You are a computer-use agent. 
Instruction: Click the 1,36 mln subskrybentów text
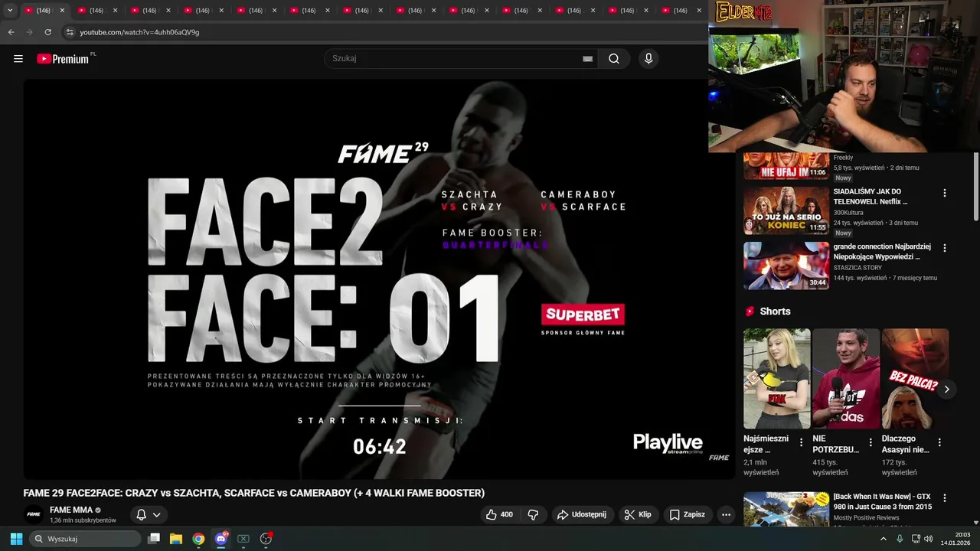83,520
